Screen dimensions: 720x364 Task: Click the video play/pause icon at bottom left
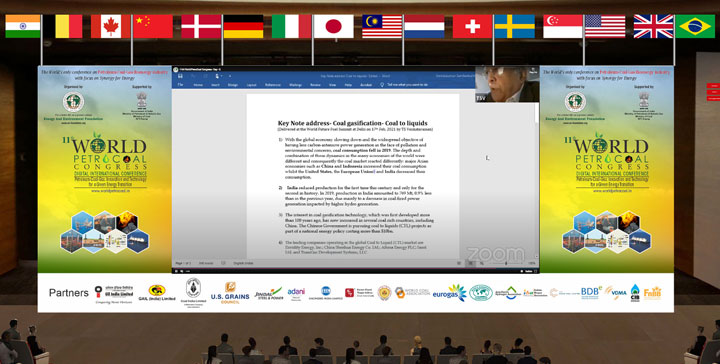175,271
